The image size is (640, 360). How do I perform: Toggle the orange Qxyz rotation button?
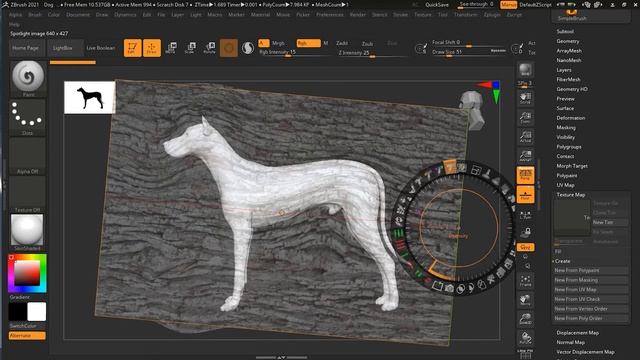point(525,247)
